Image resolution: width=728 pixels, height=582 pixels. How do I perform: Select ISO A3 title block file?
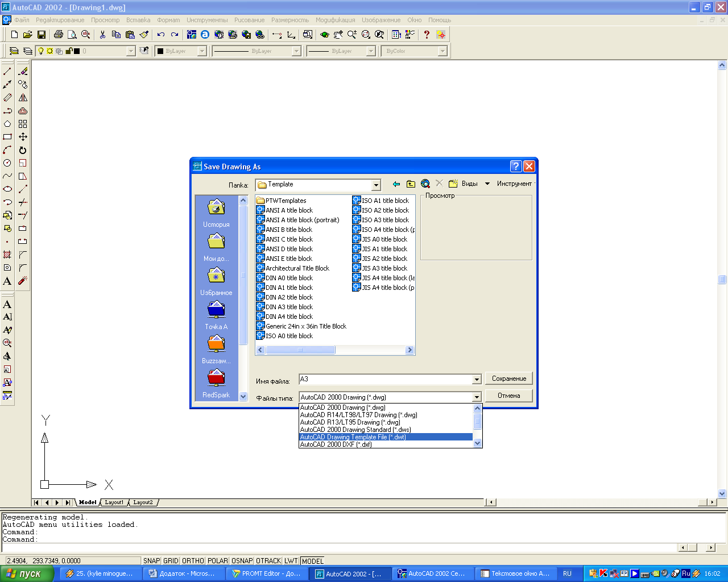click(x=380, y=220)
